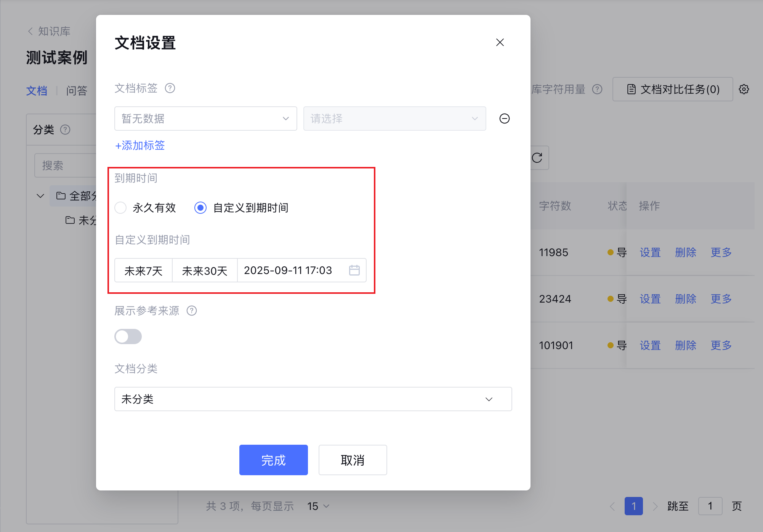Open page size dropdown showing 15
Image resolution: width=763 pixels, height=532 pixels.
318,506
